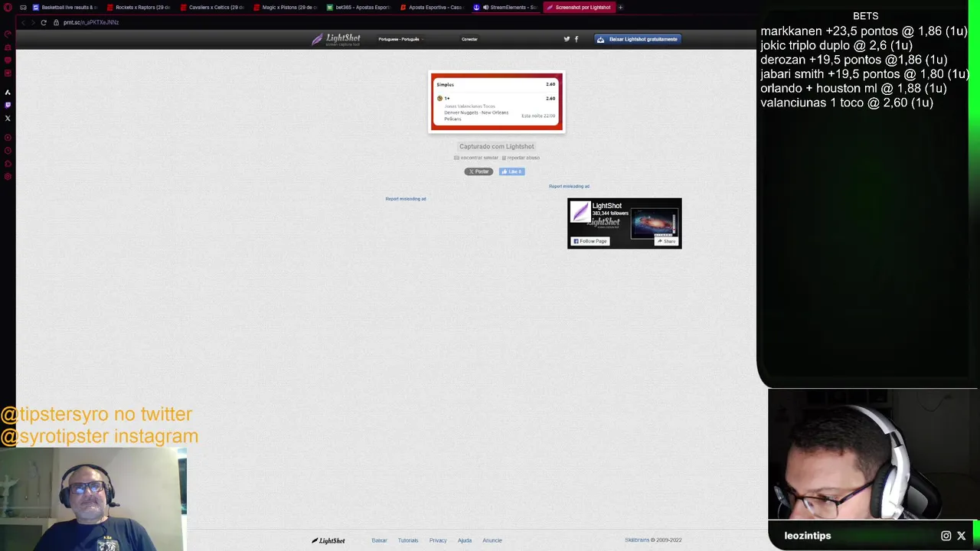Click the Facebook Like button
980x551 pixels.
pyautogui.click(x=511, y=171)
